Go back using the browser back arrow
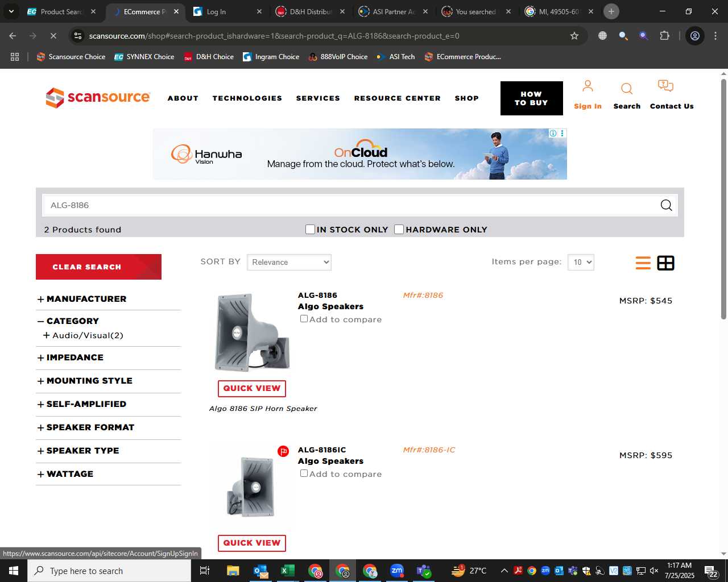This screenshot has height=582, width=728. (x=13, y=36)
